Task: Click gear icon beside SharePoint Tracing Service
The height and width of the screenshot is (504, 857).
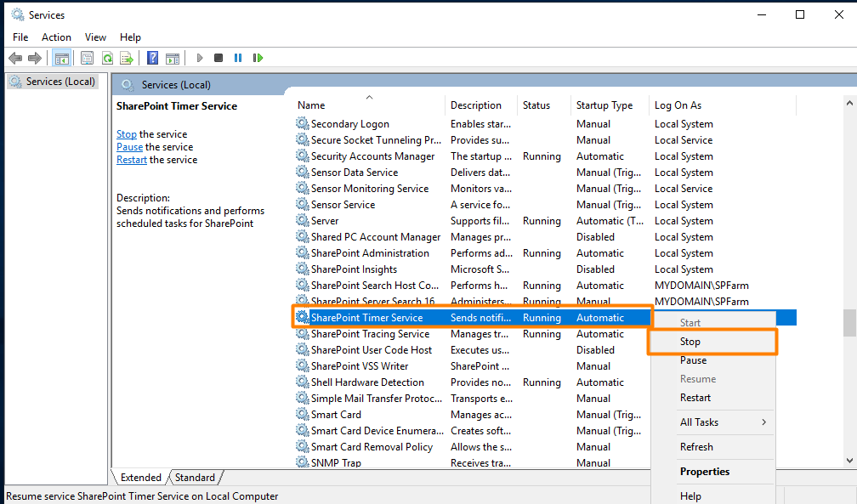Action: click(303, 333)
